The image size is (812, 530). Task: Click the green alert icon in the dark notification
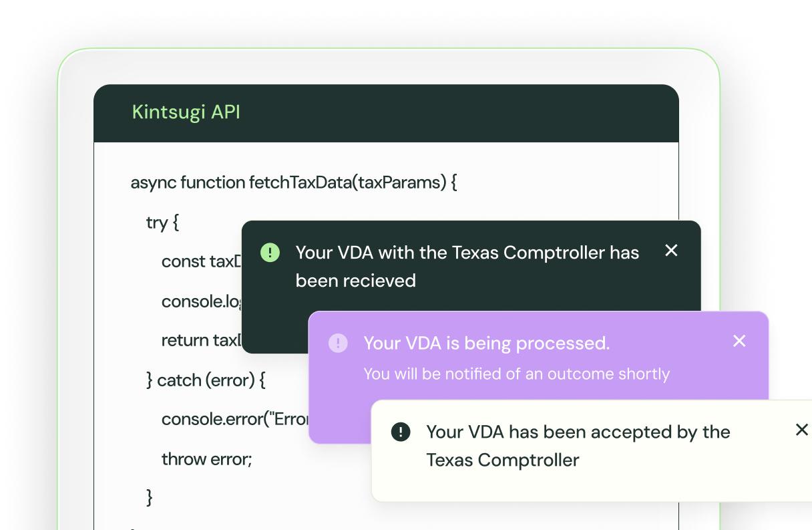(270, 252)
